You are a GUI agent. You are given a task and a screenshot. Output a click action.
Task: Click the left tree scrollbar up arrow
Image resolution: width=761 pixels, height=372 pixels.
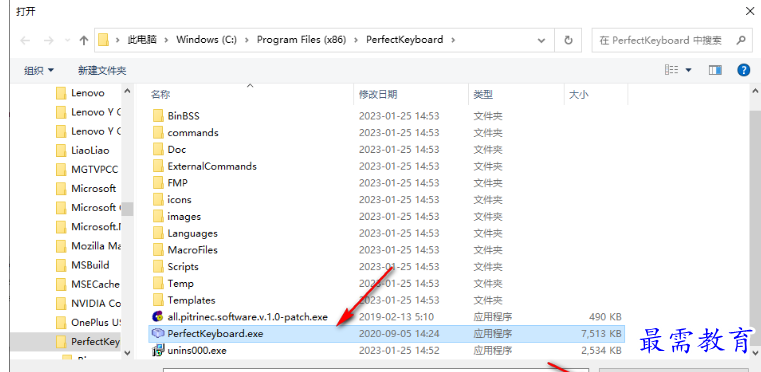click(x=127, y=91)
